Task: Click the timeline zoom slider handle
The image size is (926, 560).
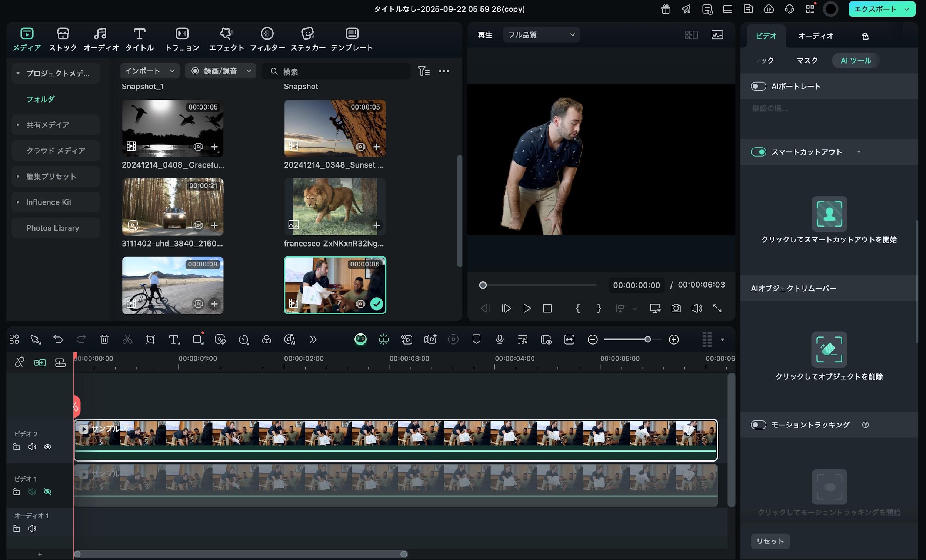Action: click(x=647, y=339)
